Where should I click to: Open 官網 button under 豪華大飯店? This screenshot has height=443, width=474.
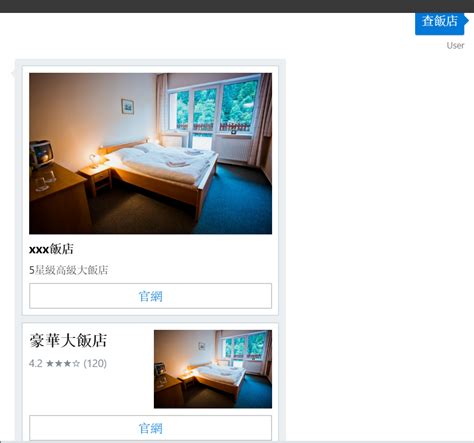point(150,428)
